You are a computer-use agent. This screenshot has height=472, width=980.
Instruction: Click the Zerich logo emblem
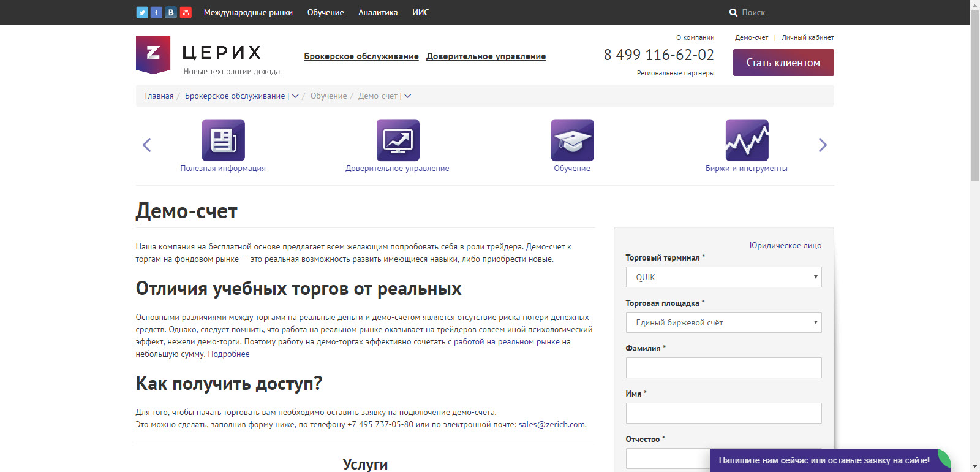(153, 55)
